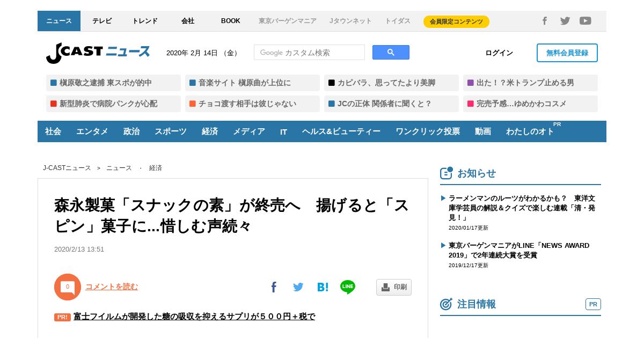The width and height of the screenshot is (644, 338).
Task: Click the orange comment bubble icon
Action: click(x=68, y=287)
